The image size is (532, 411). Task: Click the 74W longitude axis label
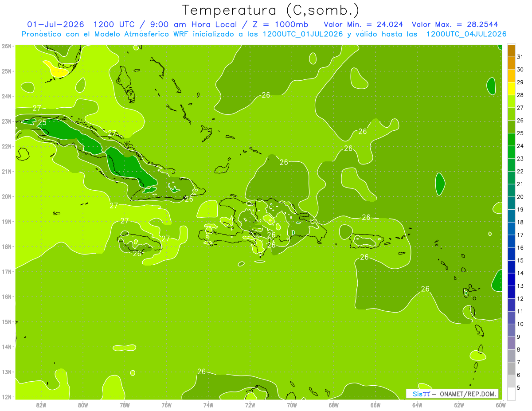coord(208,405)
